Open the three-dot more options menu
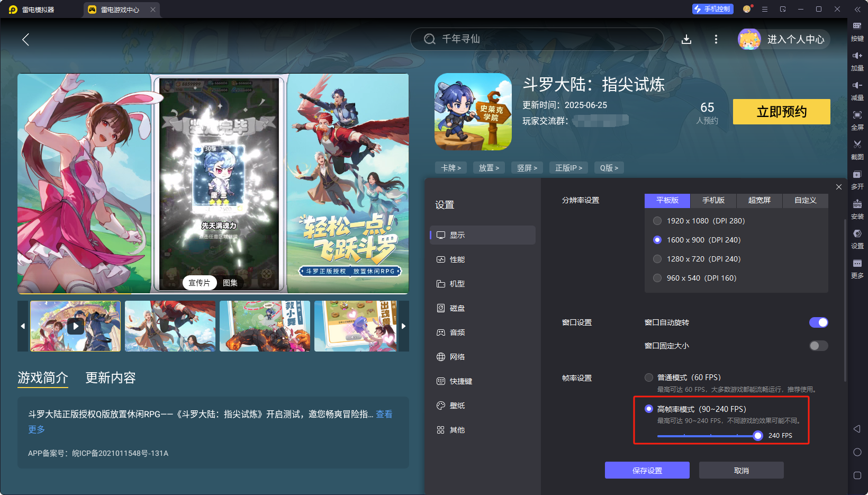The width and height of the screenshot is (868, 495). (x=716, y=39)
